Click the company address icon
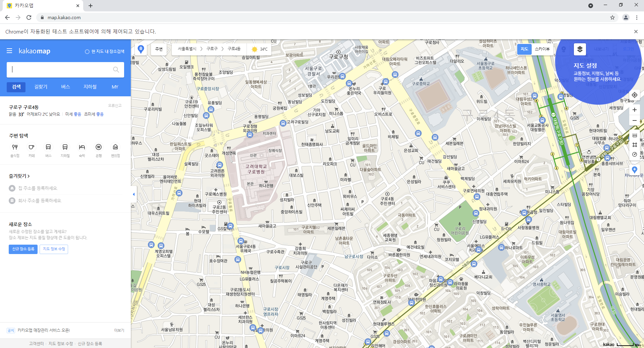This screenshot has width=644, height=348. click(12, 201)
